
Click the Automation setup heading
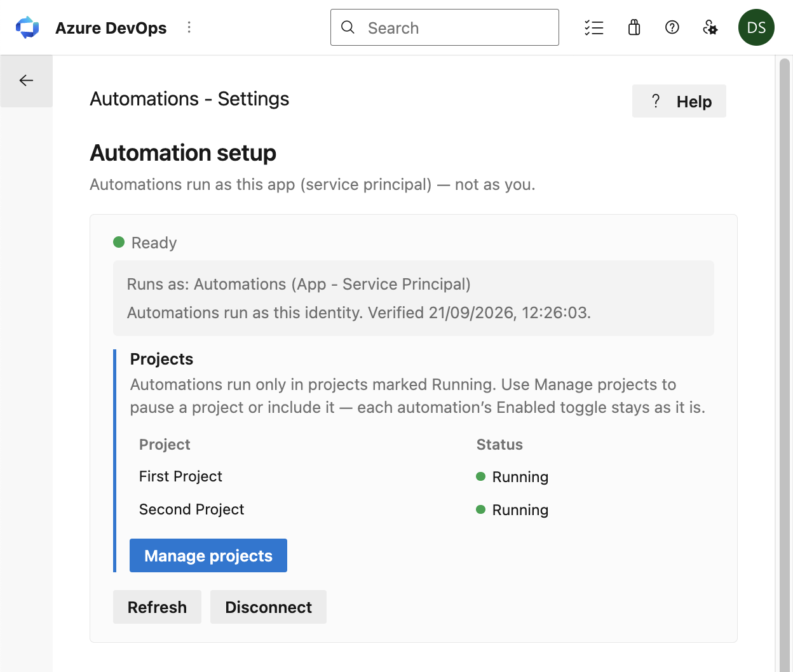(183, 153)
